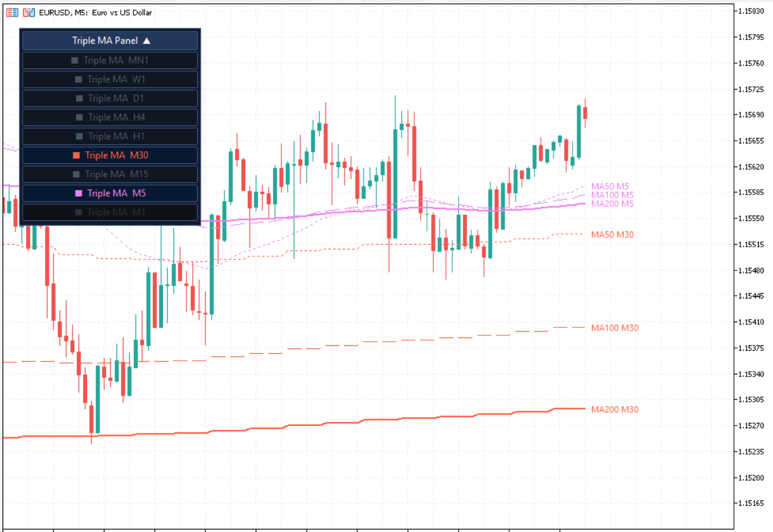Enable the Triple MA MN1 row
Screen dimensions: 773x532
coord(110,60)
